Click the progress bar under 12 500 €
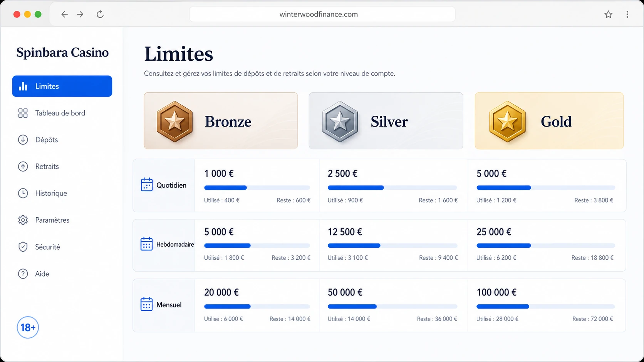Image resolution: width=644 pixels, height=362 pixels. [x=392, y=245]
